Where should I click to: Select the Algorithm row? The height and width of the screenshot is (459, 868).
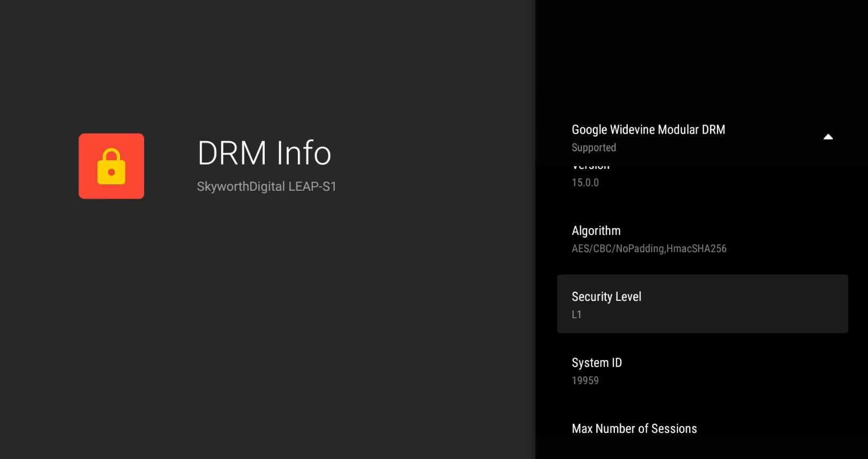click(x=703, y=238)
